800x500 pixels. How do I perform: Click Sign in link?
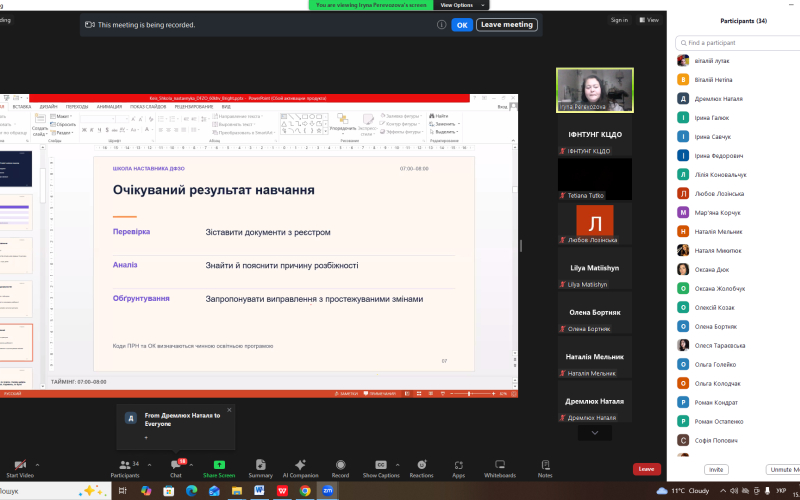(x=619, y=20)
